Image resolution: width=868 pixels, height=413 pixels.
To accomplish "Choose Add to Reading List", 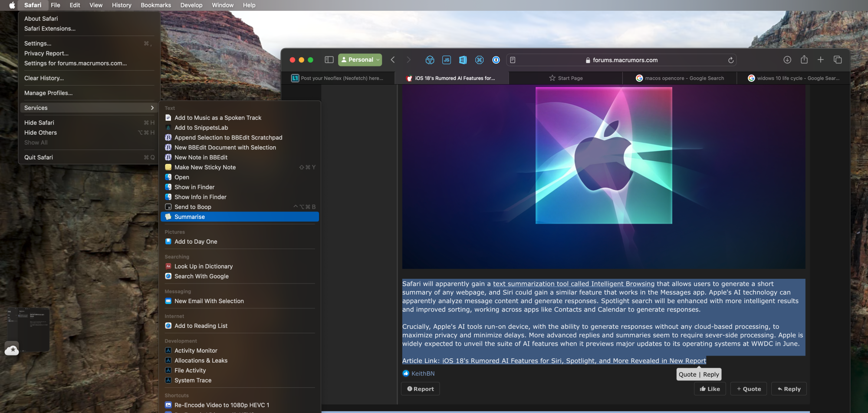I will pyautogui.click(x=240, y=326).
